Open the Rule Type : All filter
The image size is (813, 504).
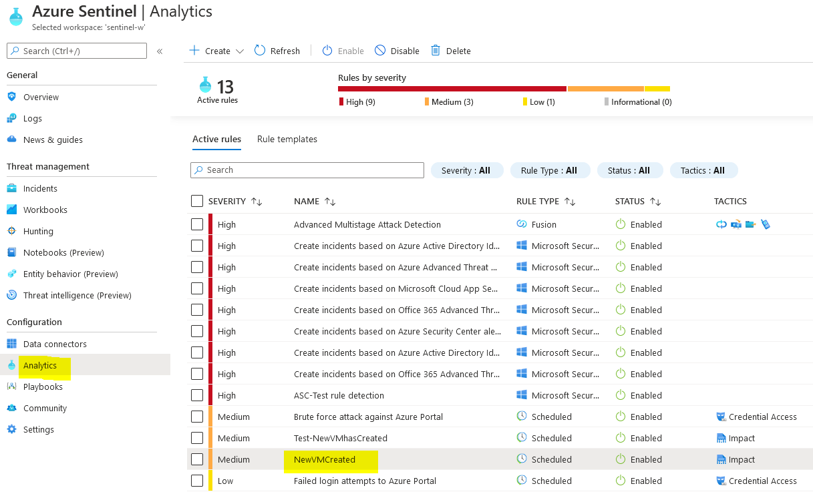tap(550, 170)
